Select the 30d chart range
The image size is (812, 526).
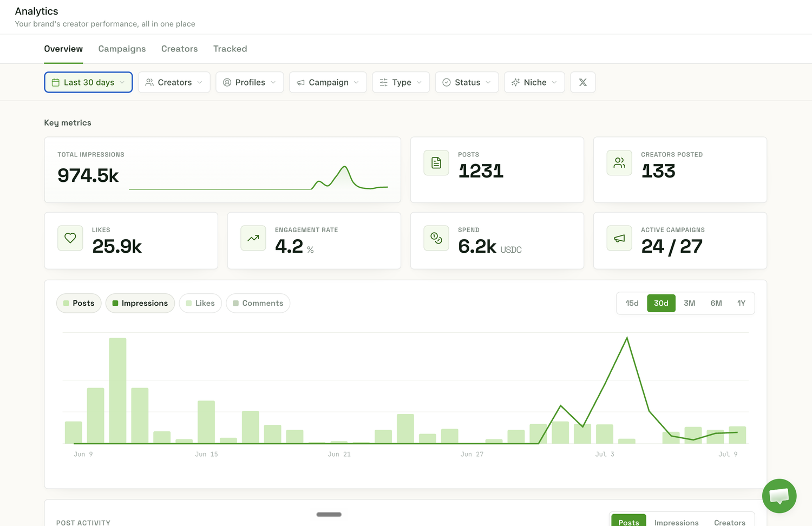pyautogui.click(x=661, y=303)
